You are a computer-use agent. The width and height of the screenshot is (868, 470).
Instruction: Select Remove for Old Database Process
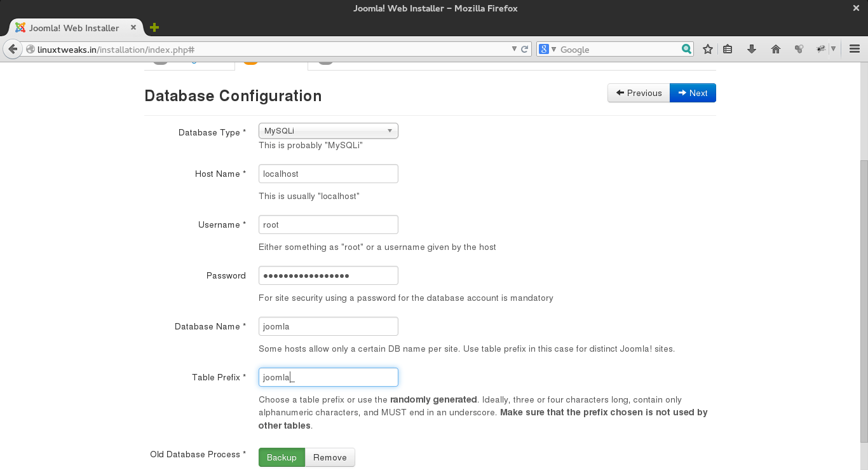tap(330, 457)
